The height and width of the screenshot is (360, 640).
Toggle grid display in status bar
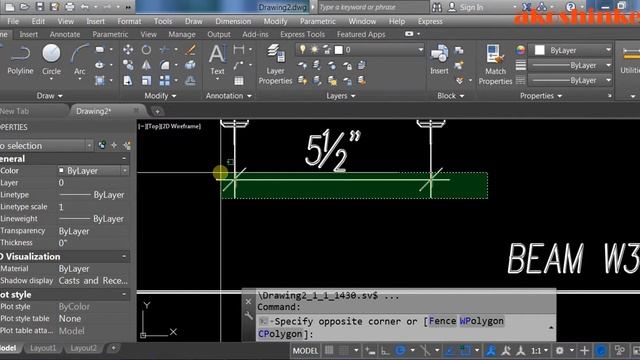coord(329,350)
